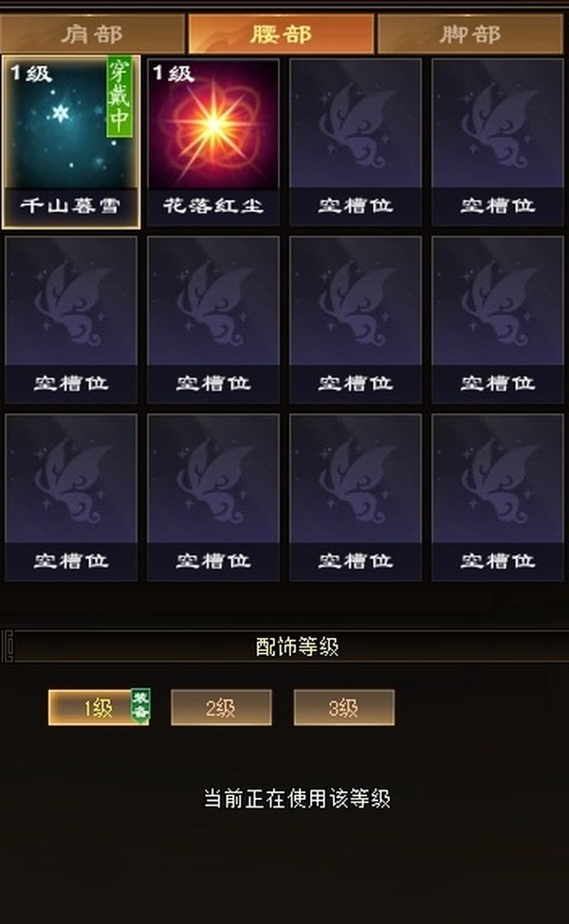Click the third empty butterfly slot in first row
The height and width of the screenshot is (924, 569).
coord(355,142)
